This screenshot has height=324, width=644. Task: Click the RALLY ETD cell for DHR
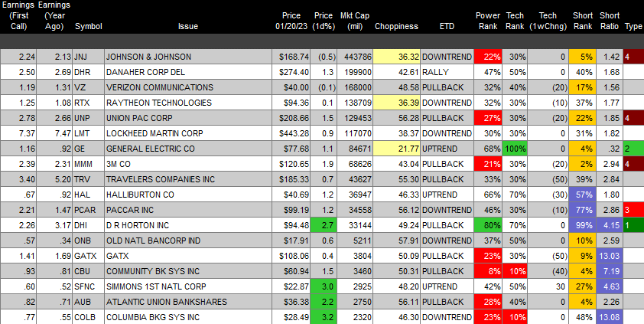click(x=447, y=72)
